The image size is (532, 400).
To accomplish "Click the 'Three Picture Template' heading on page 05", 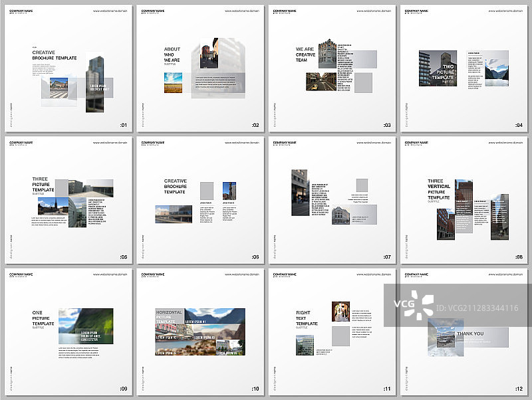I will click(43, 184).
